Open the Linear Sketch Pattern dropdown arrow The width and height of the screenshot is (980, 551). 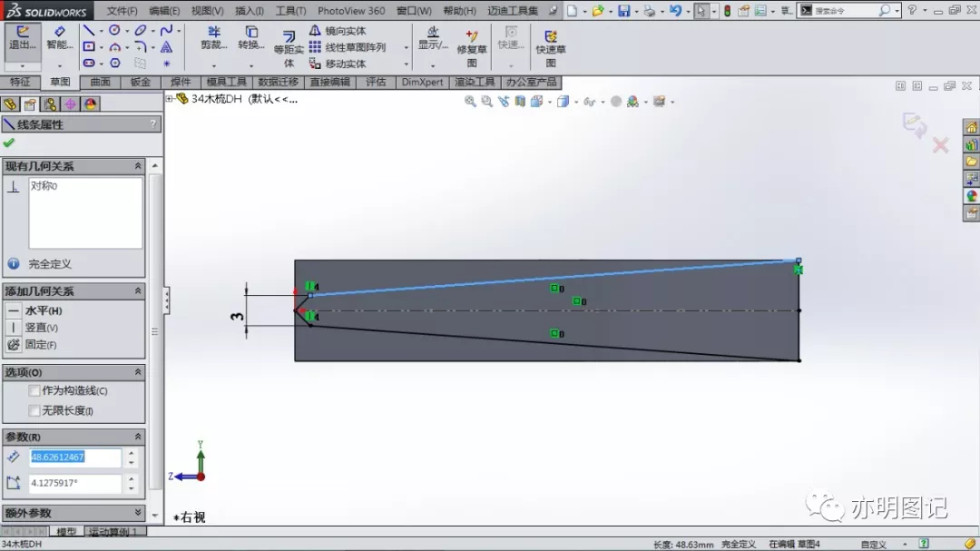[x=406, y=47]
